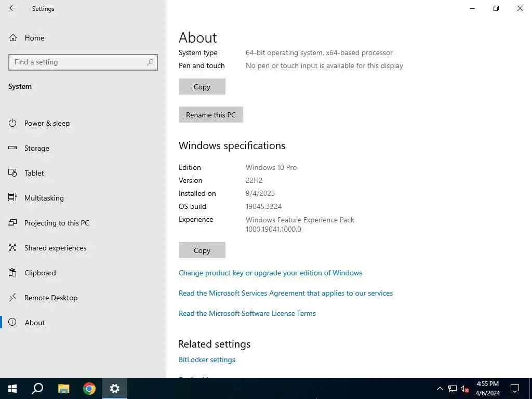The height and width of the screenshot is (399, 532).
Task: Open Microsoft Software License Terms link
Action: [247, 313]
